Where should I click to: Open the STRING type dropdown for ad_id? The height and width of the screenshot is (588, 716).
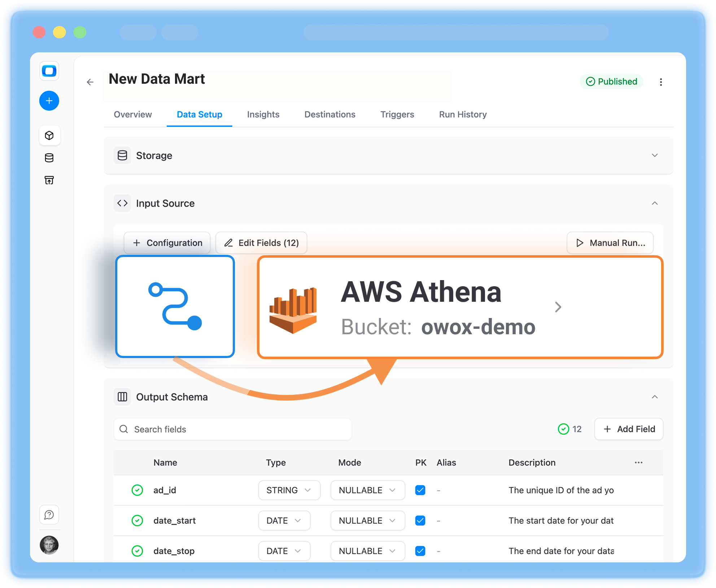[289, 490]
